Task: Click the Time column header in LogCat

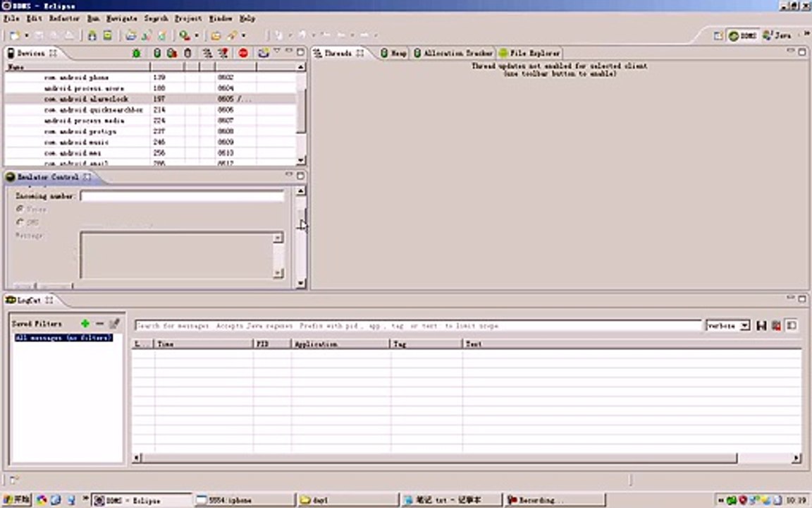Action: (203, 344)
